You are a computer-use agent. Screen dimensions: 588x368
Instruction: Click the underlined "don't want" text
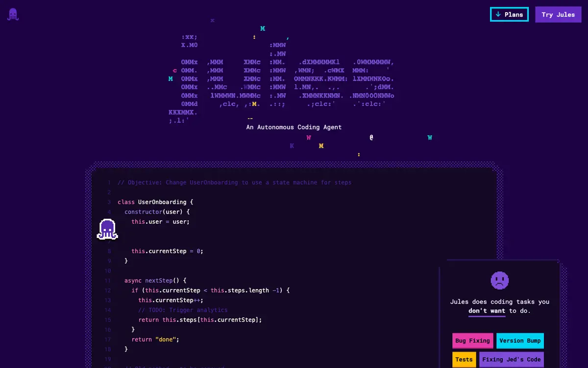(487, 311)
